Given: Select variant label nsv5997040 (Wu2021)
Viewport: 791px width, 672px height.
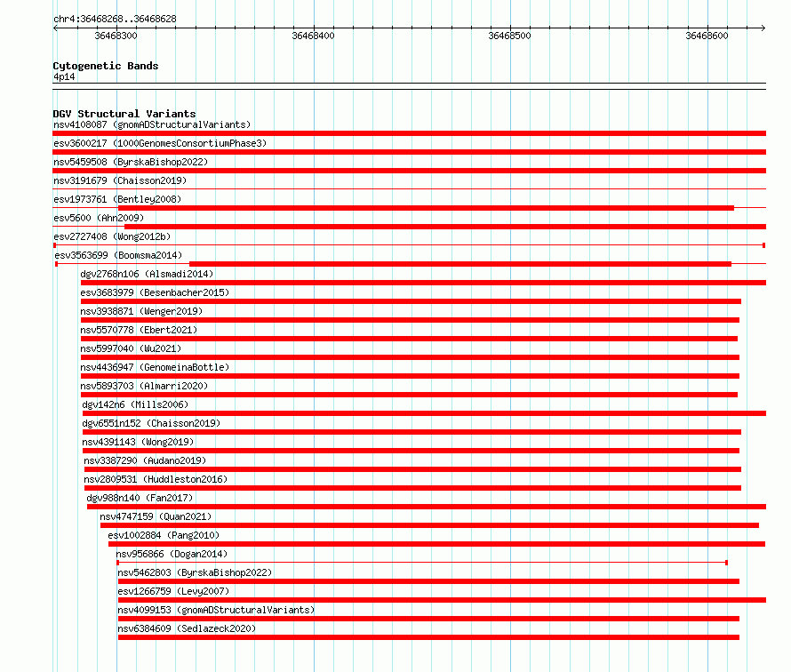Looking at the screenshot, I should (131, 348).
